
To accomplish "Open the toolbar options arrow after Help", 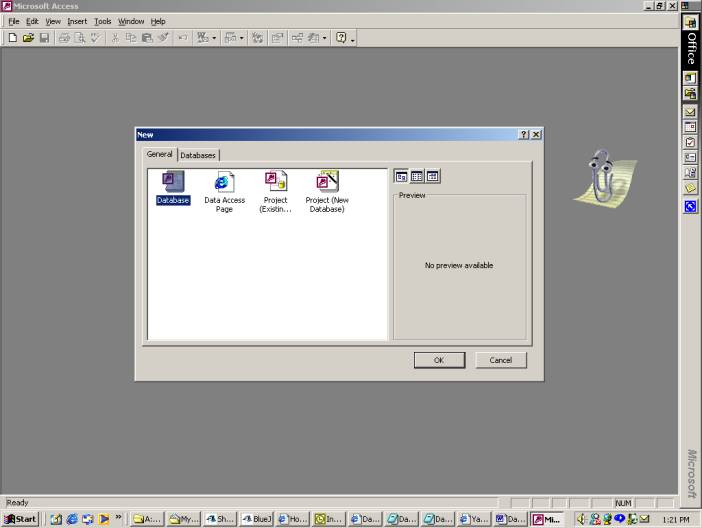I will (x=353, y=40).
